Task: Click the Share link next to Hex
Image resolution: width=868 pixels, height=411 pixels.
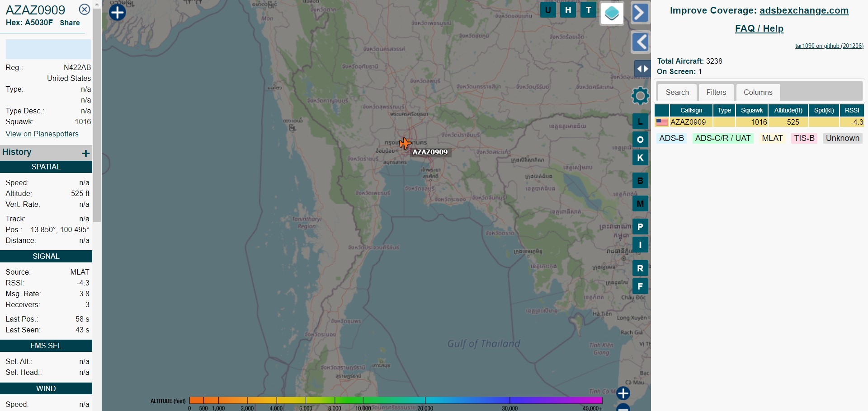Action: tap(70, 23)
